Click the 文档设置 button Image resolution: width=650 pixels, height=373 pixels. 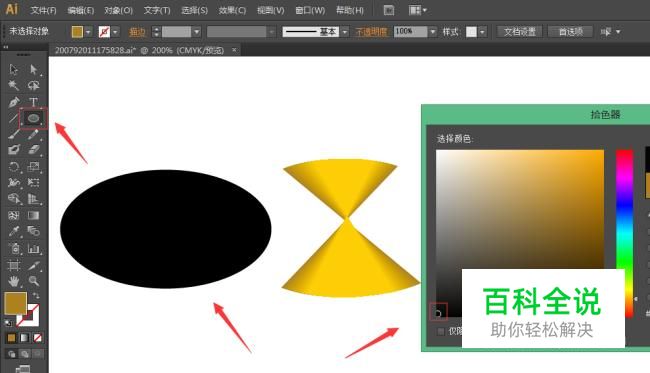click(520, 32)
